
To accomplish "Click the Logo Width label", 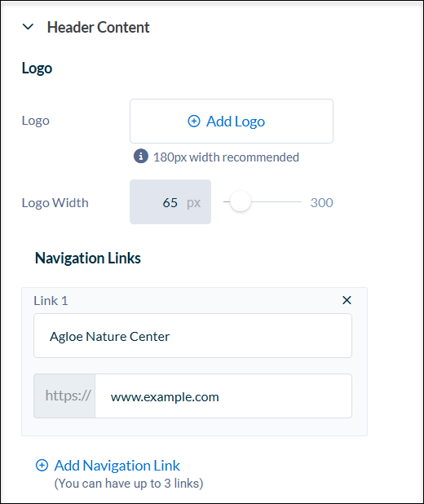I will (55, 203).
